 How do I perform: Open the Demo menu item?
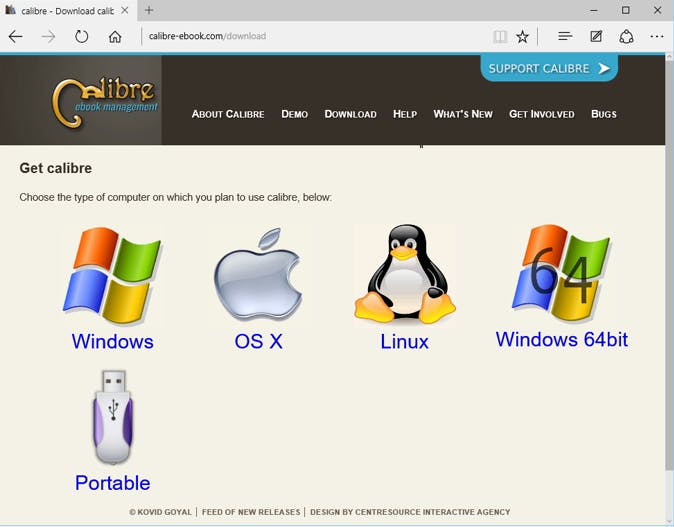pyautogui.click(x=294, y=114)
